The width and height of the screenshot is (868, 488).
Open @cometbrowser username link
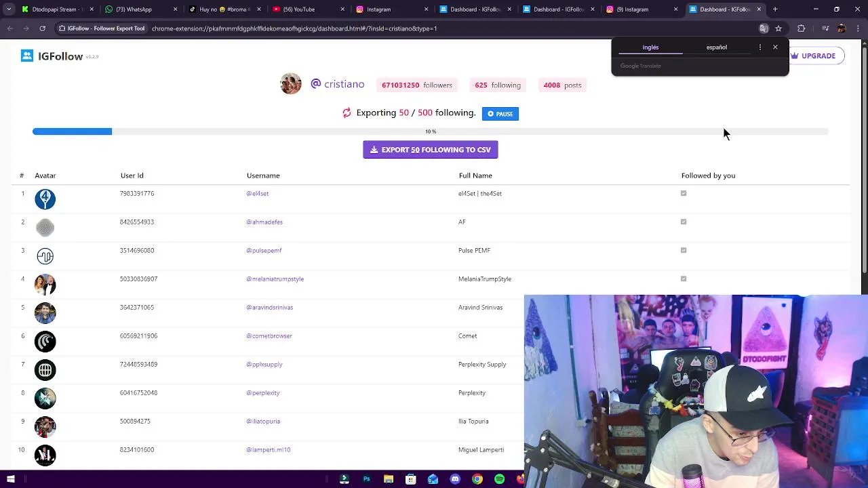[269, 335]
